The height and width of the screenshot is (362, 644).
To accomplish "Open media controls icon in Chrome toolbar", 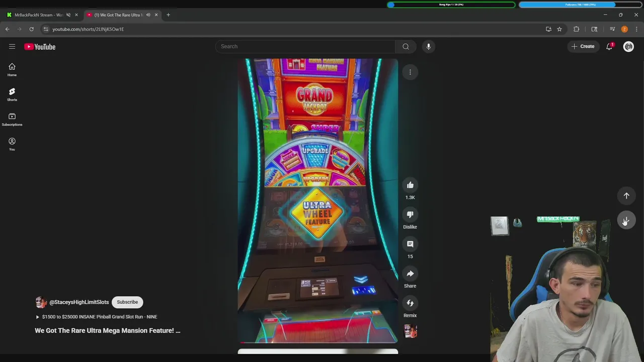I will click(x=612, y=29).
